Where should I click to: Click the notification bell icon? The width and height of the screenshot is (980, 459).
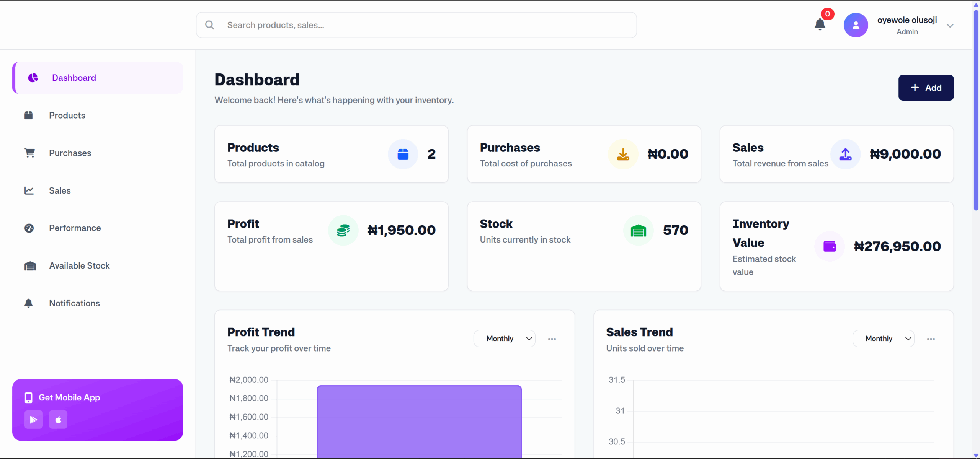tap(820, 24)
